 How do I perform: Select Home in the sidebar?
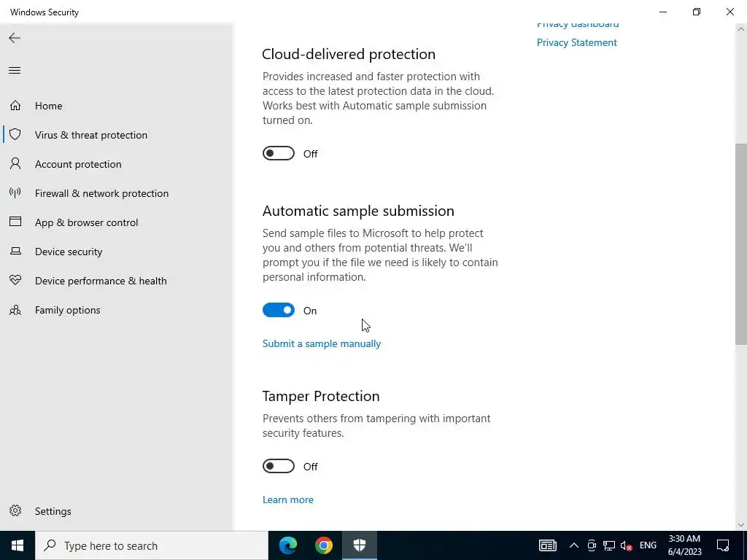(x=49, y=106)
